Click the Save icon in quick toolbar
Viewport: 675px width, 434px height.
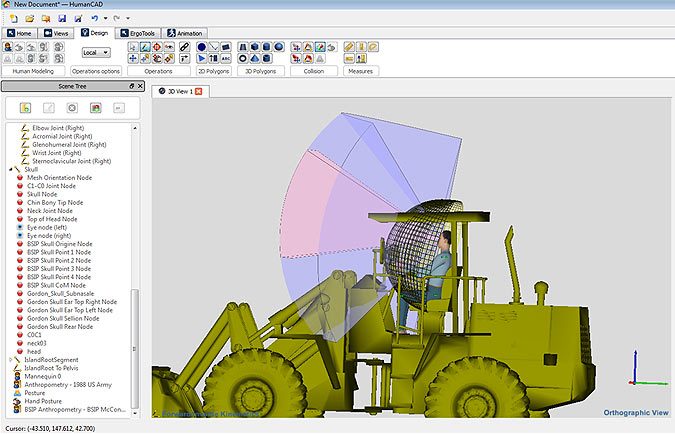pyautogui.click(x=61, y=18)
